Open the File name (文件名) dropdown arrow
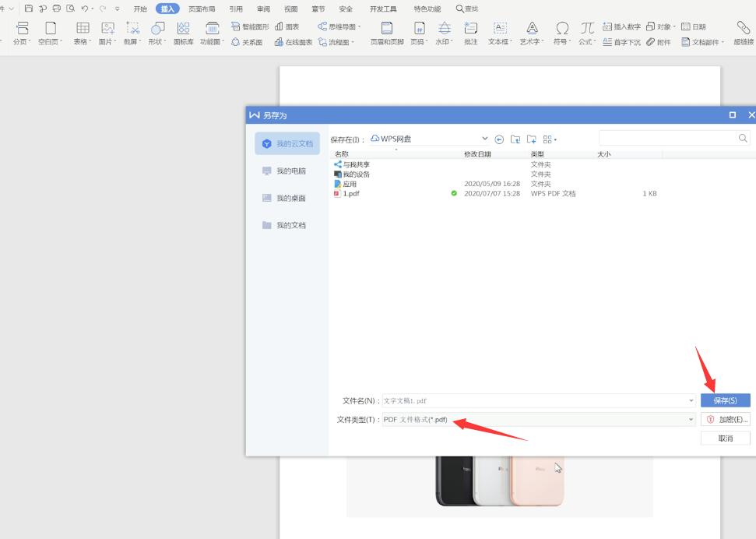The width and height of the screenshot is (756, 539). (691, 400)
